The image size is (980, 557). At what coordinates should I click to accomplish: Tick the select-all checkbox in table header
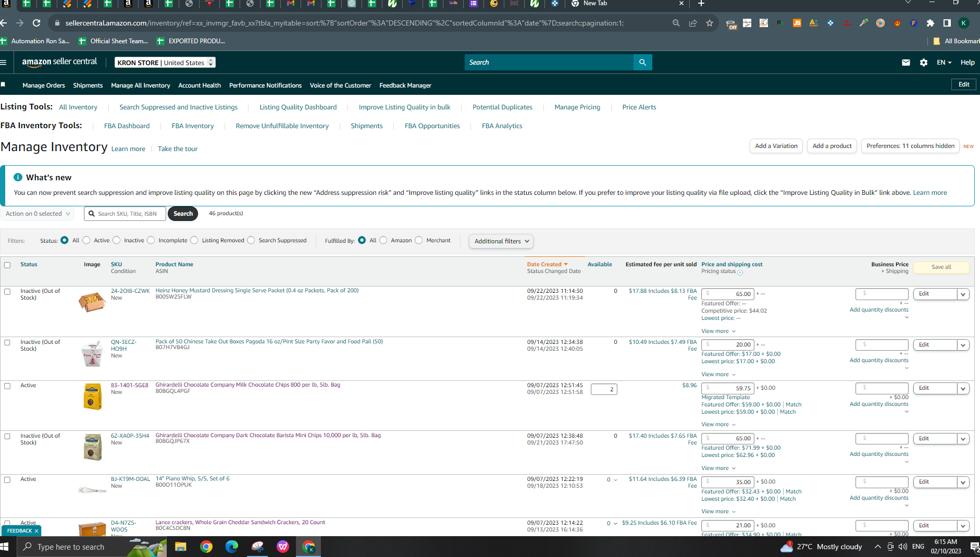7,265
